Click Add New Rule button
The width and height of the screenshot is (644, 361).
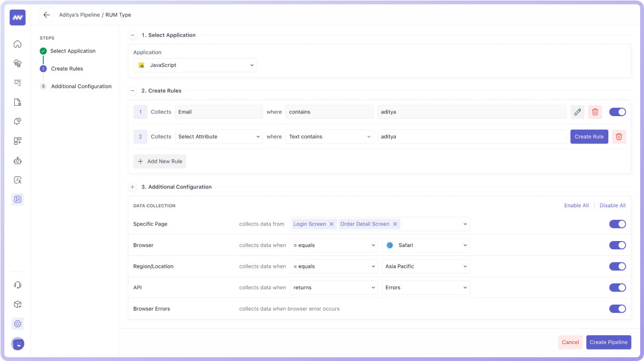coord(160,162)
